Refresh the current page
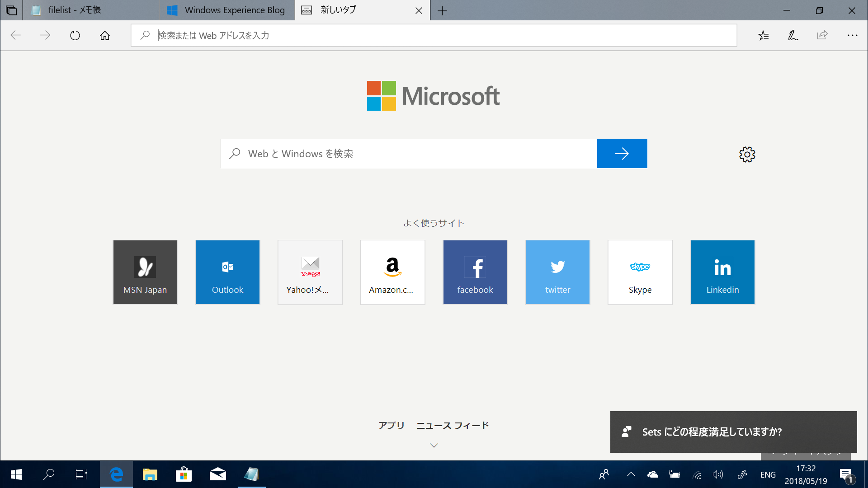868x488 pixels. (x=75, y=35)
